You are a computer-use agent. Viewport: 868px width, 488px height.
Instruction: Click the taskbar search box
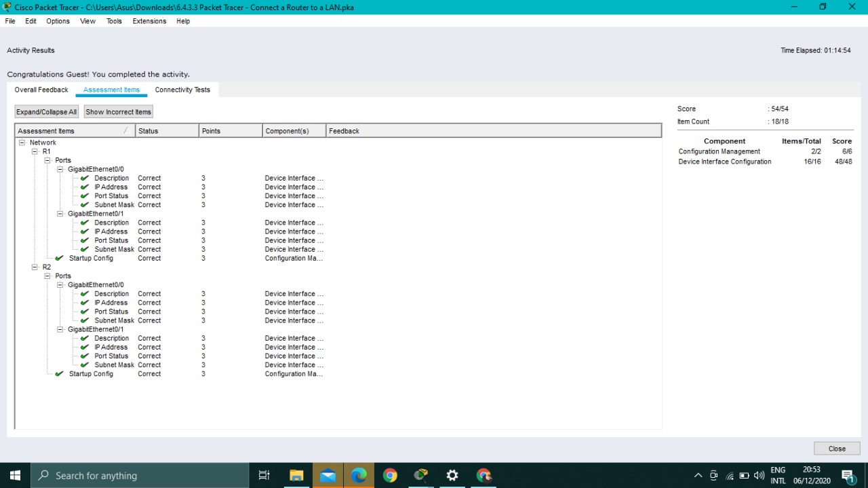(140, 475)
